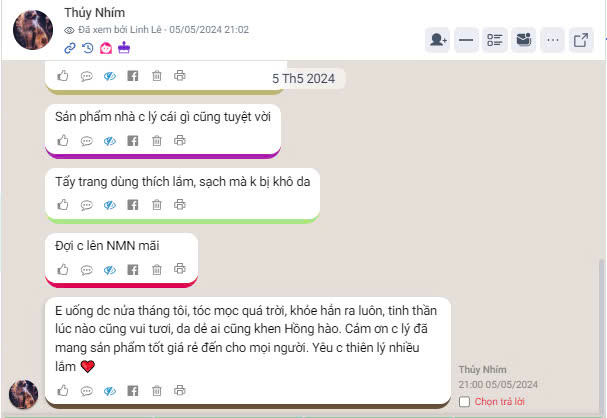The image size is (607, 418).
Task: Click the chat vertical scrollbar
Action: coord(601,335)
